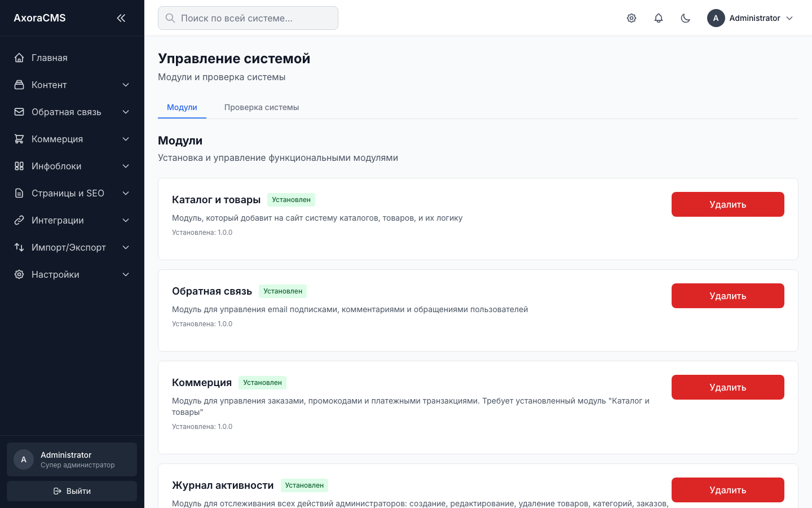Click the Управление системой page heading
This screenshot has height=508, width=812.
click(x=234, y=59)
